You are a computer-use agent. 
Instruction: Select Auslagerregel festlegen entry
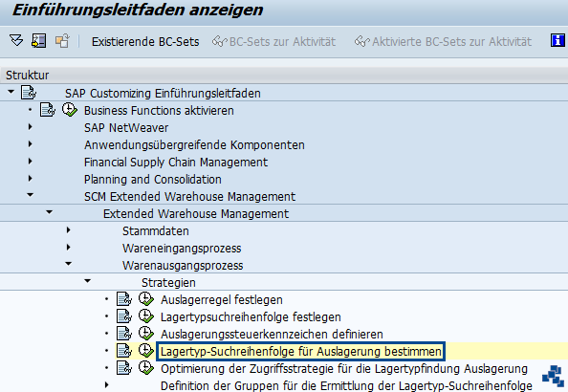pos(221,300)
